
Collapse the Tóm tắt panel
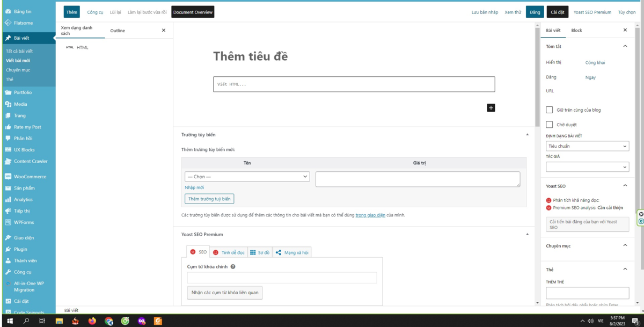click(x=625, y=46)
